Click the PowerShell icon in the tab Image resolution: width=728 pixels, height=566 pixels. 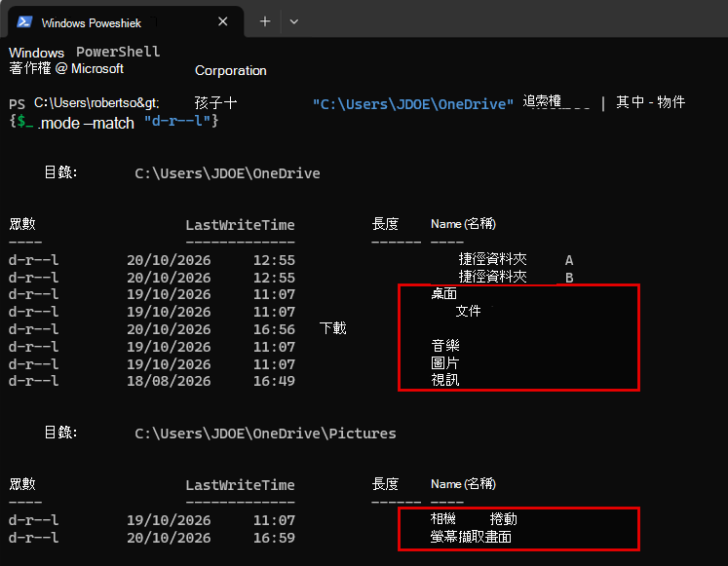click(x=24, y=21)
